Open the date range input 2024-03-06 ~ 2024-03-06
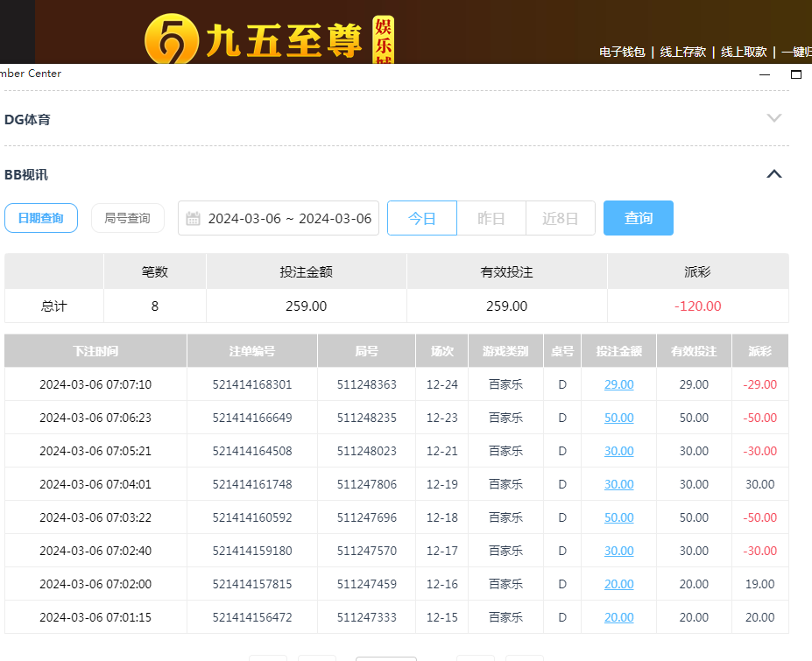 point(279,218)
